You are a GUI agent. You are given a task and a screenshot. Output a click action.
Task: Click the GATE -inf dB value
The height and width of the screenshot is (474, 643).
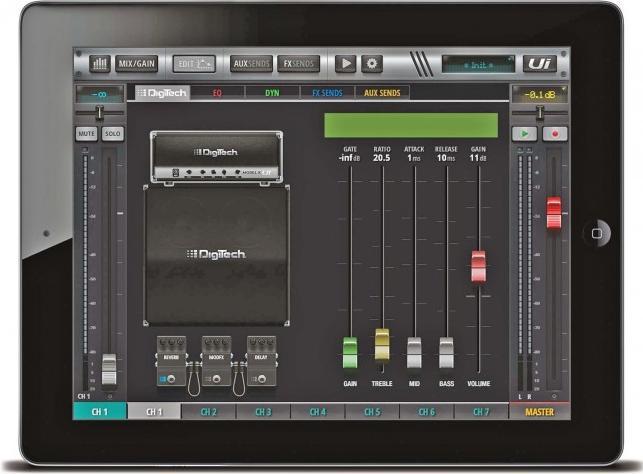tap(350, 158)
